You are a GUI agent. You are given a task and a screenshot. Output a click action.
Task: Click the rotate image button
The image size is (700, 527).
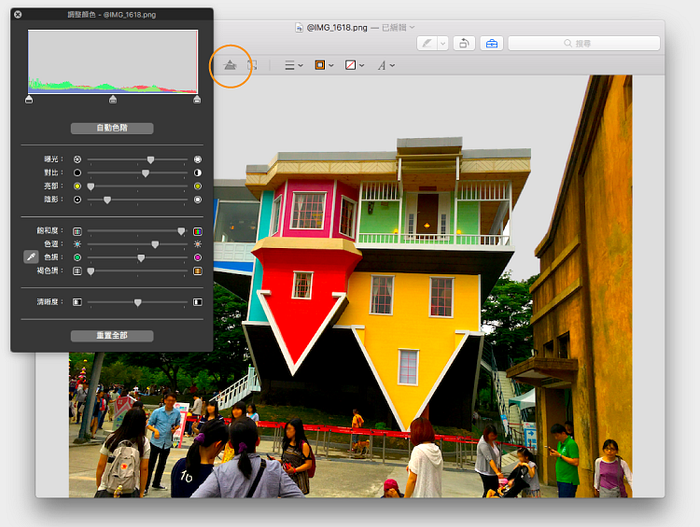coord(464,44)
